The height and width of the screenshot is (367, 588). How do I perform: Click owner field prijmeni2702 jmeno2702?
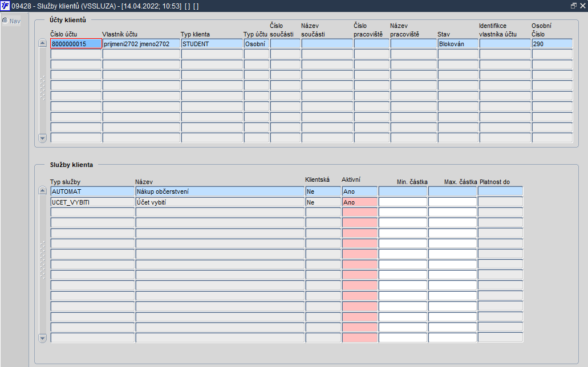[141, 43]
